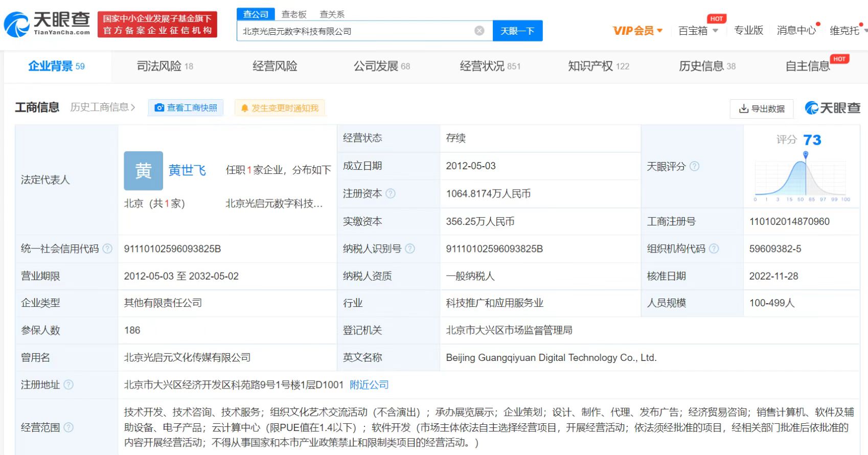Open the 维克托 user menu

pyautogui.click(x=848, y=31)
